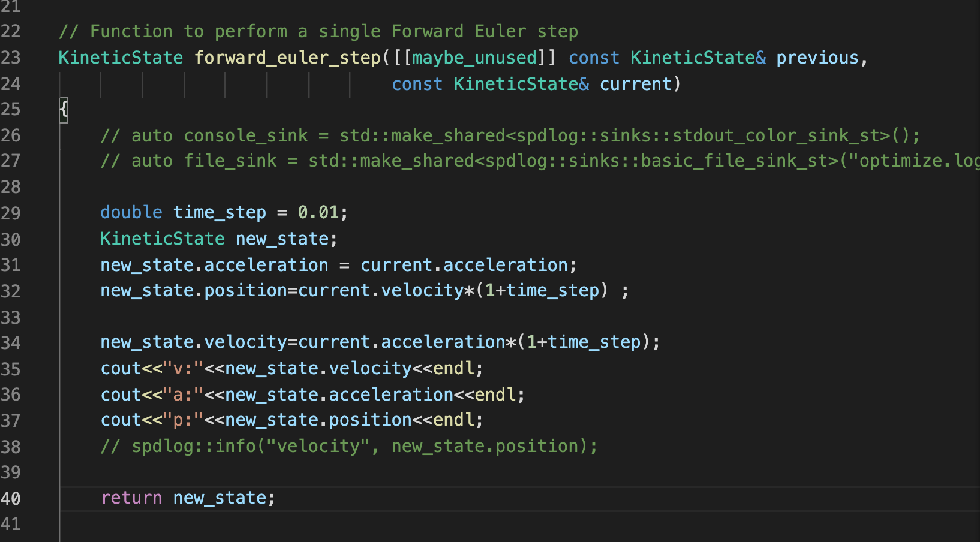
Task: Click new_state.position on line 32
Action: (x=194, y=291)
